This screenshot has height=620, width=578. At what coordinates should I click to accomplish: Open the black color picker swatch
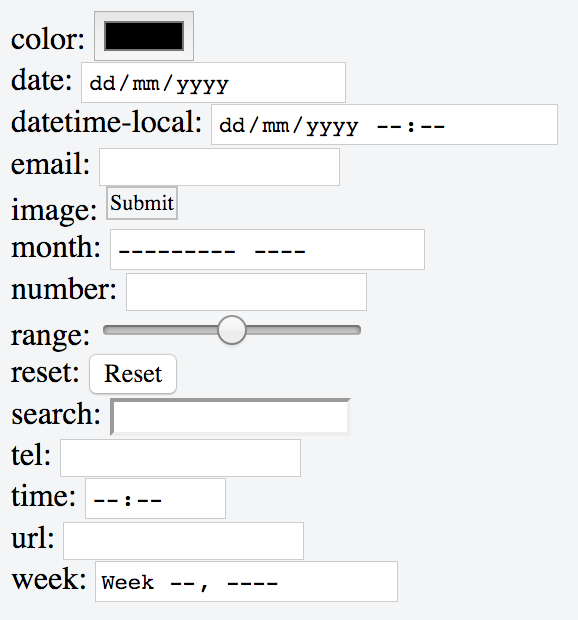point(144,36)
